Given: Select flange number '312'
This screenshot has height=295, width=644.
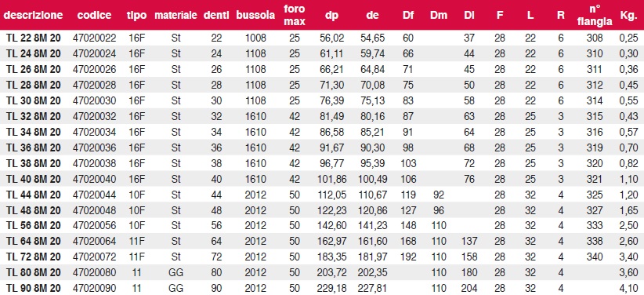Looking at the screenshot, I should 595,85.
